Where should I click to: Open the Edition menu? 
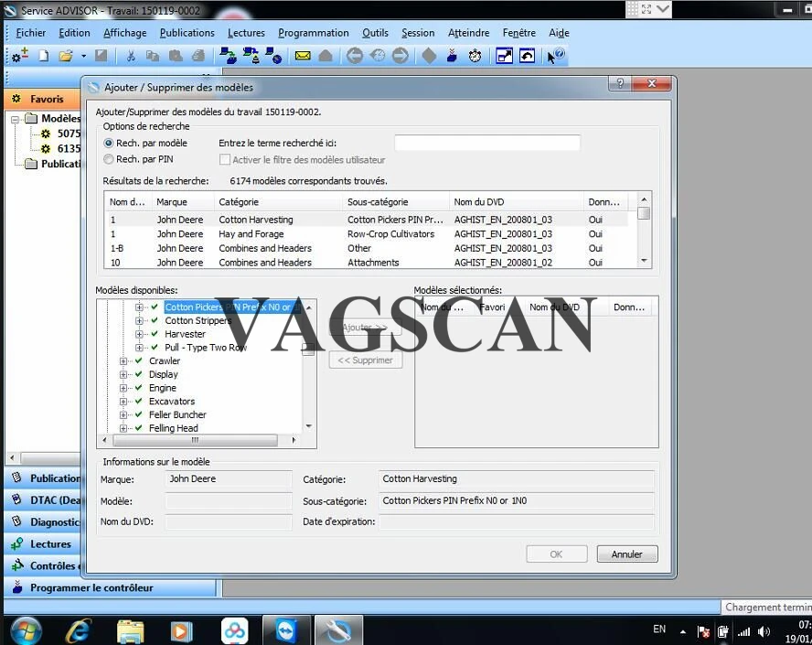pyautogui.click(x=74, y=33)
